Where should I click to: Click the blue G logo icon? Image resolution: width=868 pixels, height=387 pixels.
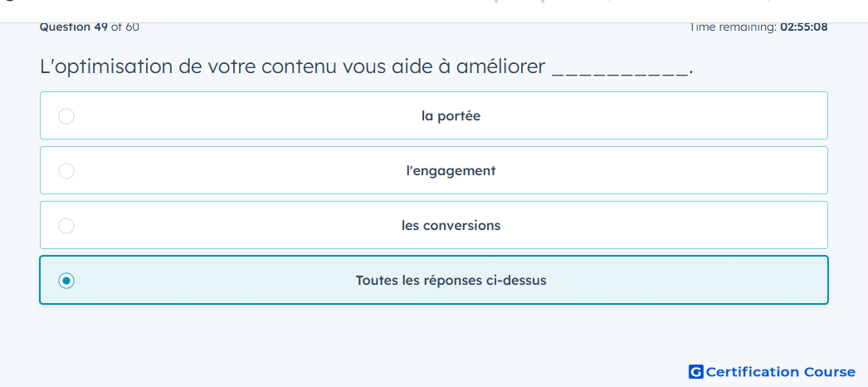pyautogui.click(x=696, y=371)
